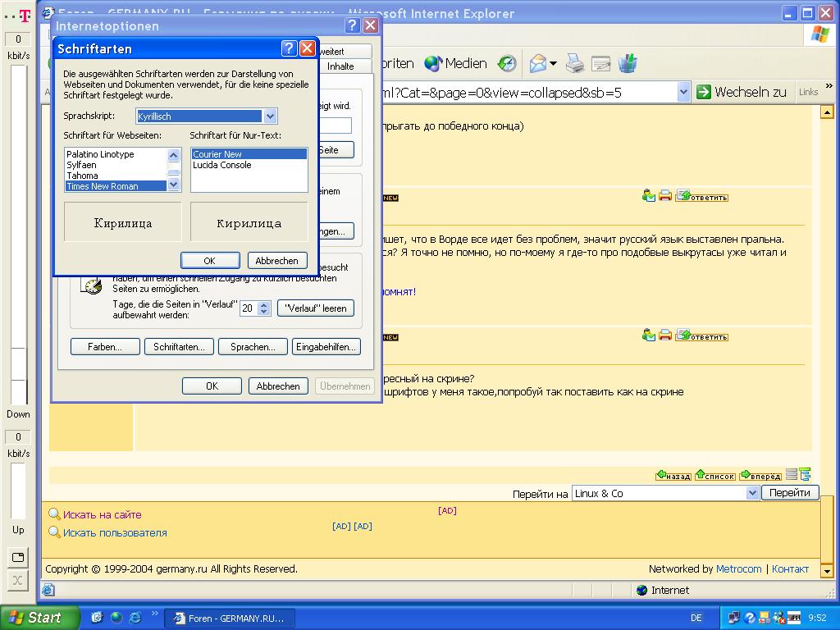Viewport: 840px width, 630px height.
Task: Click the список navigation button
Action: click(x=715, y=475)
